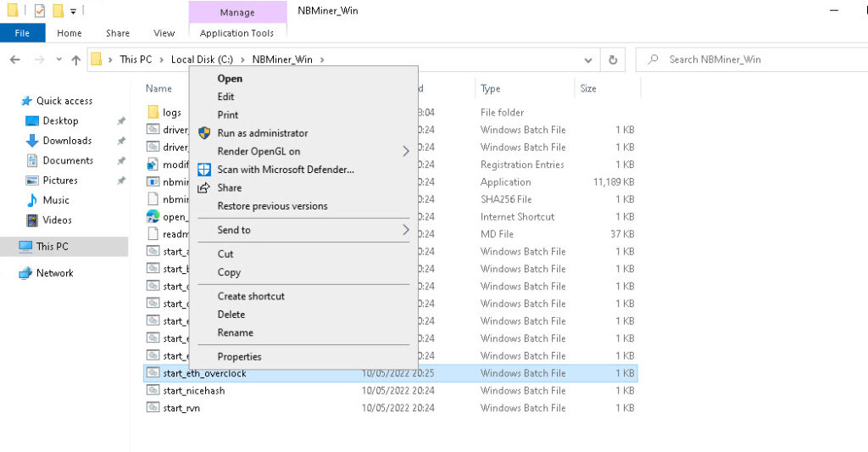The image size is (868, 452).
Task: Select the start_nicehash batch file icon
Action: pyautogui.click(x=153, y=390)
